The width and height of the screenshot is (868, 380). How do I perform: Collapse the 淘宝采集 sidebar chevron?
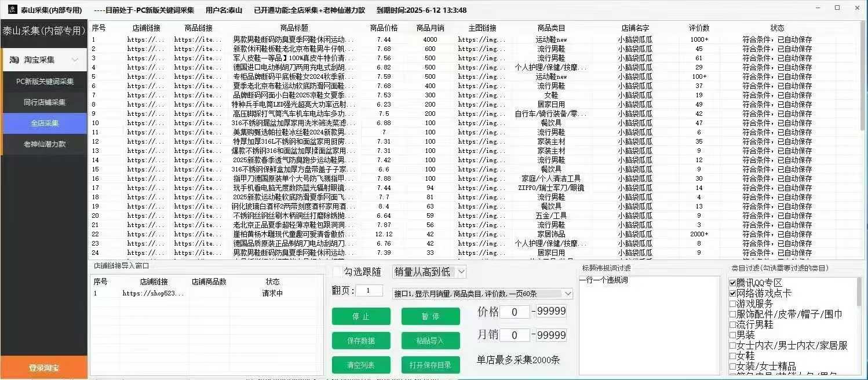pyautogui.click(x=75, y=60)
